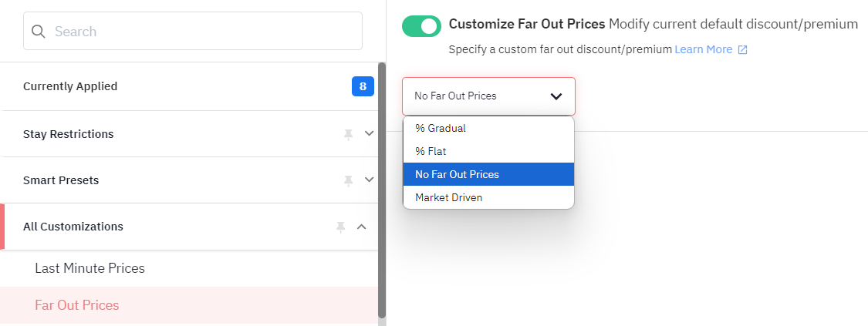This screenshot has height=326, width=868.
Task: Pin the All Customizations section
Action: 341,227
